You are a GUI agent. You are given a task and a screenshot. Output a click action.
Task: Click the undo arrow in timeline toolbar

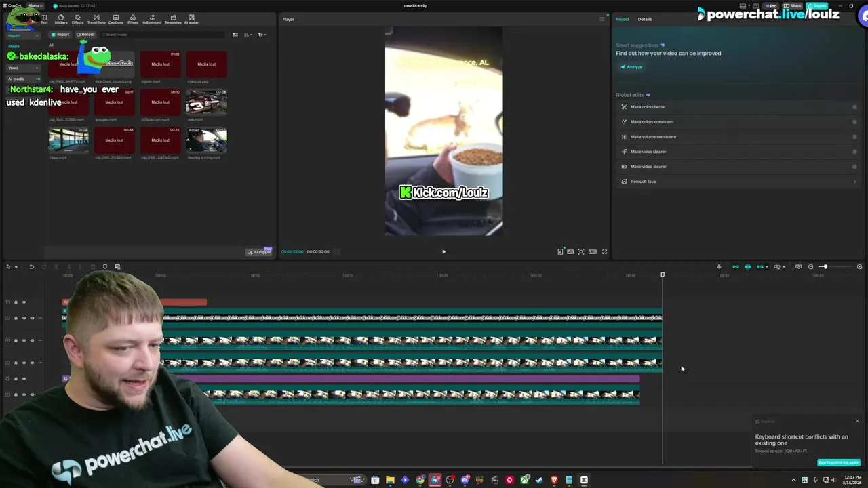[x=31, y=266]
